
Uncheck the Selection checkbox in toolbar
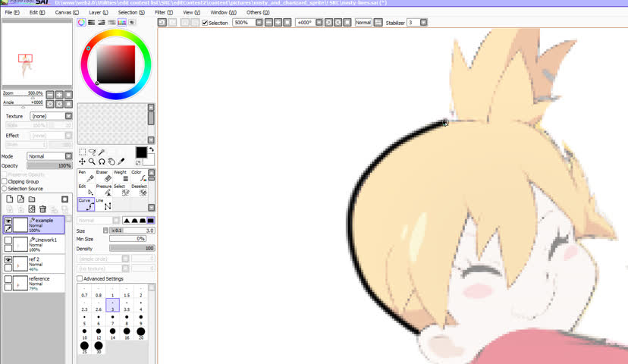coord(205,23)
